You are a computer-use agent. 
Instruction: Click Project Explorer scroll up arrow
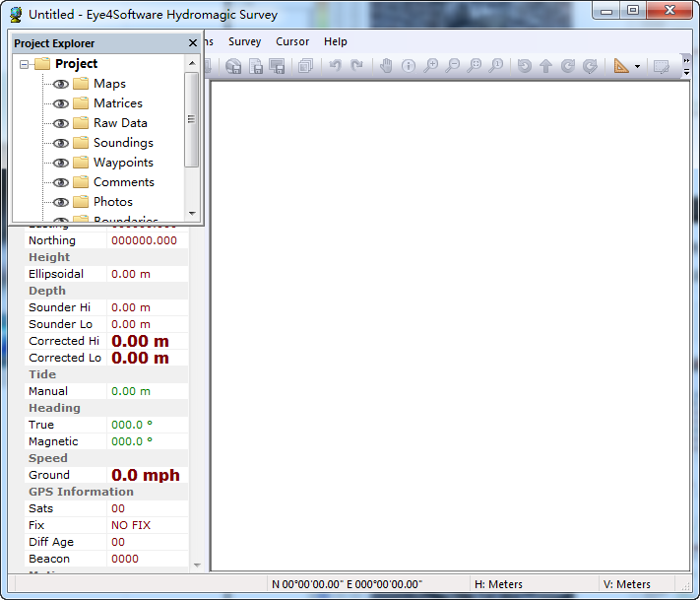pyautogui.click(x=192, y=63)
